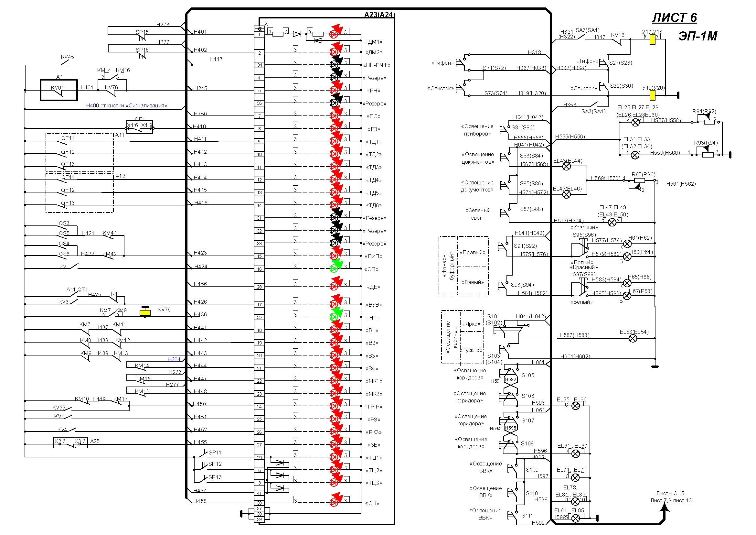This screenshot has width=756, height=535.
Task: Click the «Правый» buffer lamp label
Action: tap(473, 252)
